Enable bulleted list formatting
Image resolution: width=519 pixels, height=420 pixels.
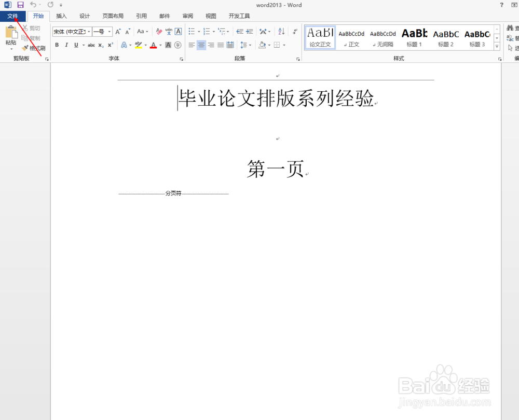click(x=191, y=31)
